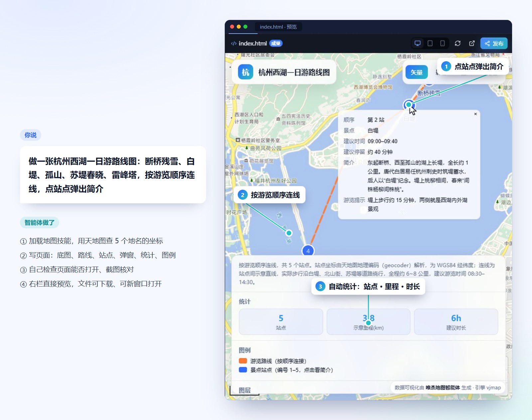Click the 曲苑风荷公园 map label
The width and height of the screenshot is (532, 420).
[265, 148]
